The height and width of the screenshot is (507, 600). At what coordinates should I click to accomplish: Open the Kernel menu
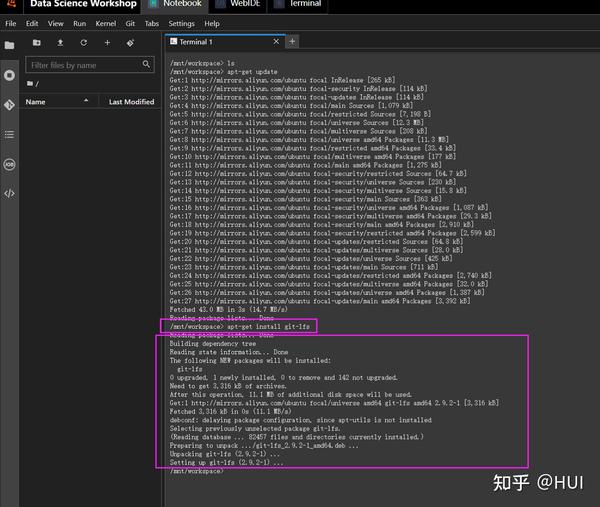tap(106, 23)
